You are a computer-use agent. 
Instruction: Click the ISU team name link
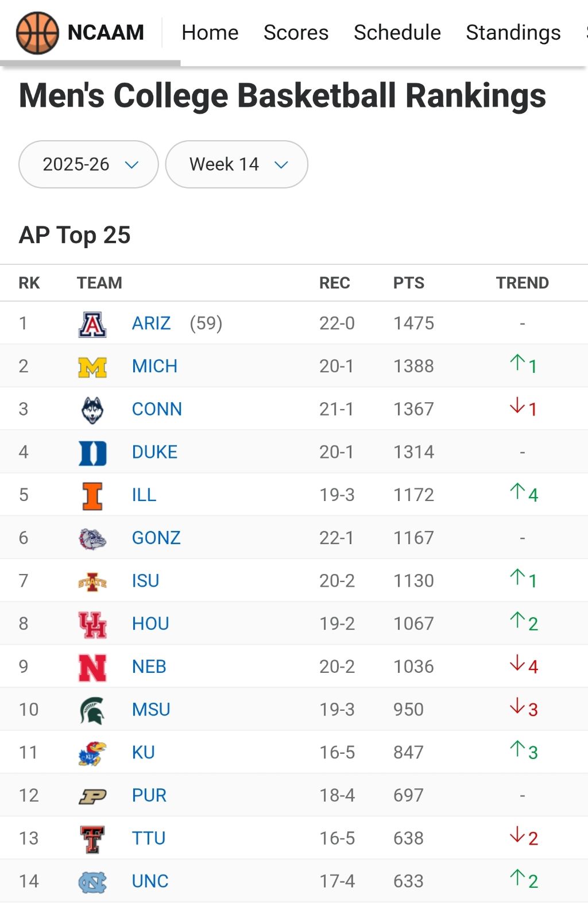145,581
